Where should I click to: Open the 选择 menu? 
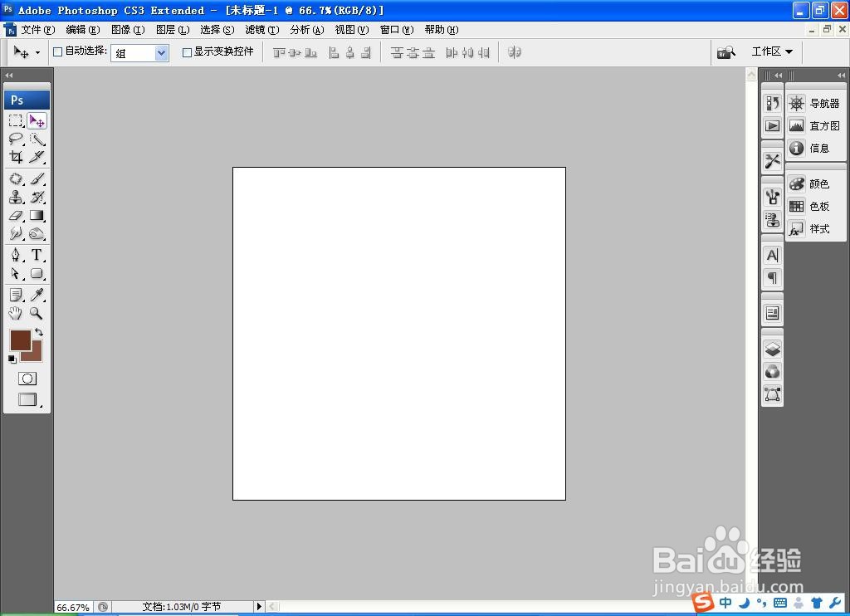click(217, 30)
